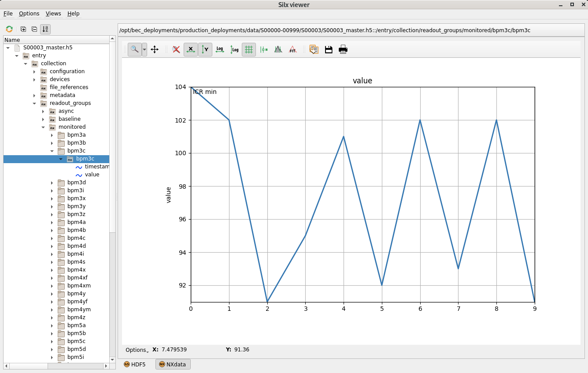
Task: Open the File menu
Action: (x=8, y=14)
